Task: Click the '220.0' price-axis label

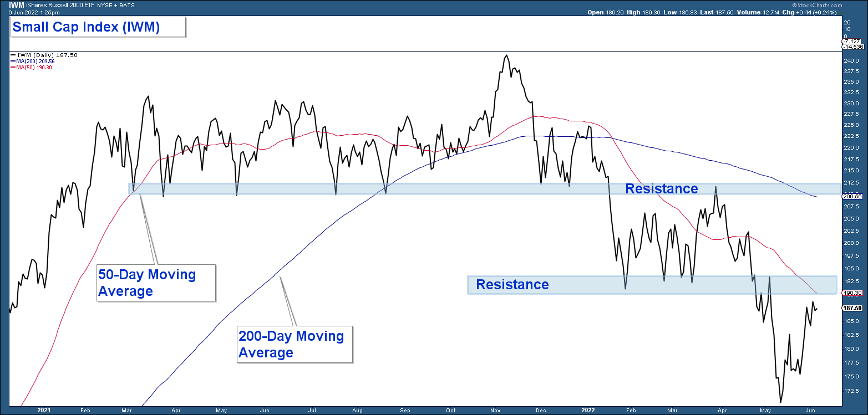Action: pyautogui.click(x=851, y=148)
